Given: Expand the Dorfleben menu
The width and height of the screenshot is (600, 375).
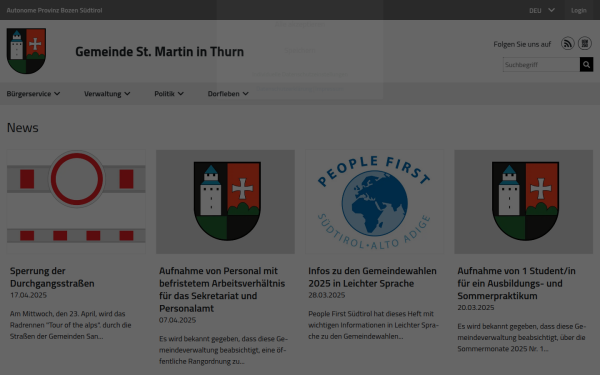Looking at the screenshot, I should 228,94.
